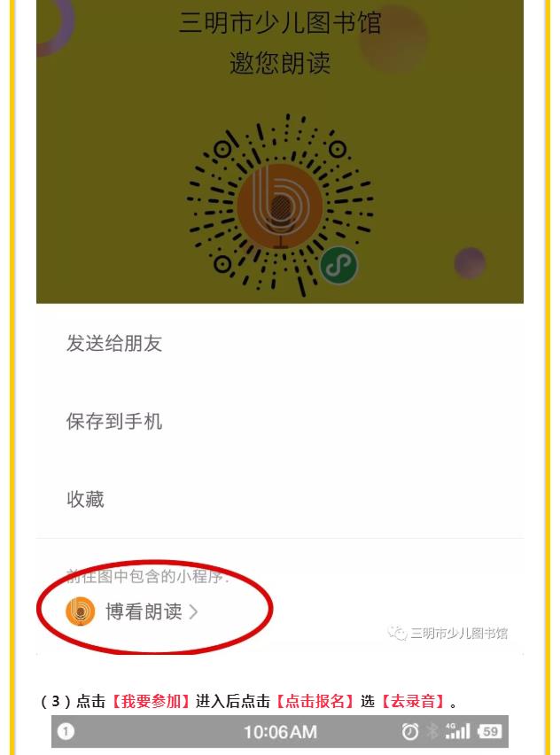This screenshot has height=755, width=560.
Task: Tap the 邀您朗读 heading on poster
Action: [x=280, y=63]
